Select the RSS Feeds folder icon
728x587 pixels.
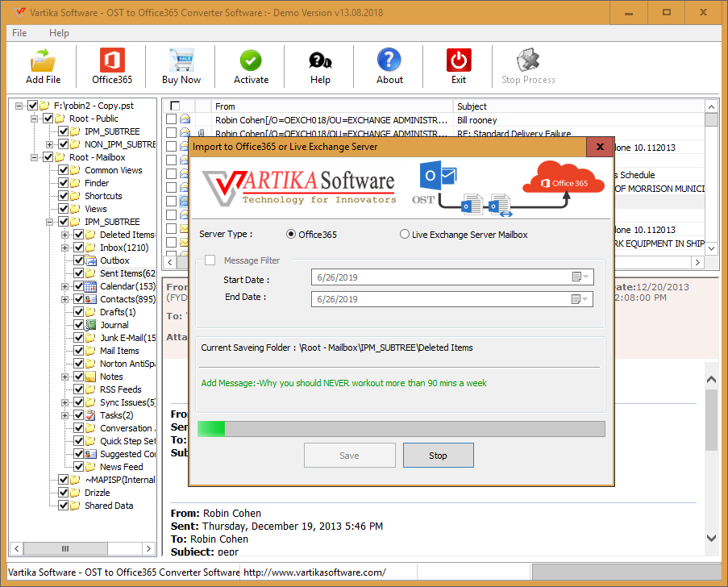point(91,389)
